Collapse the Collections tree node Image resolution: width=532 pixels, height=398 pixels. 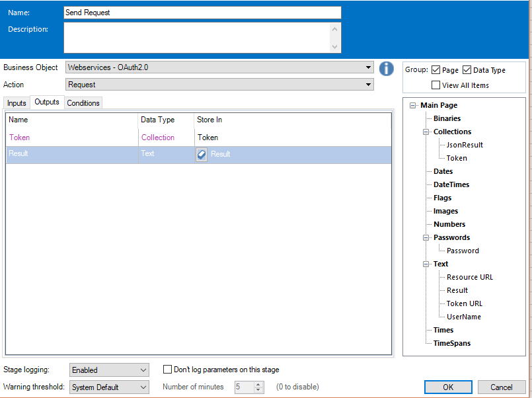point(426,132)
